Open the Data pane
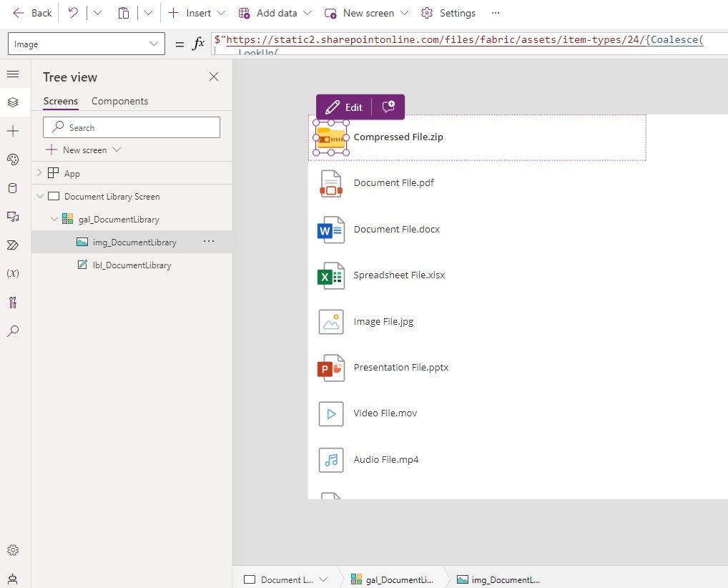The image size is (728, 588). point(13,187)
